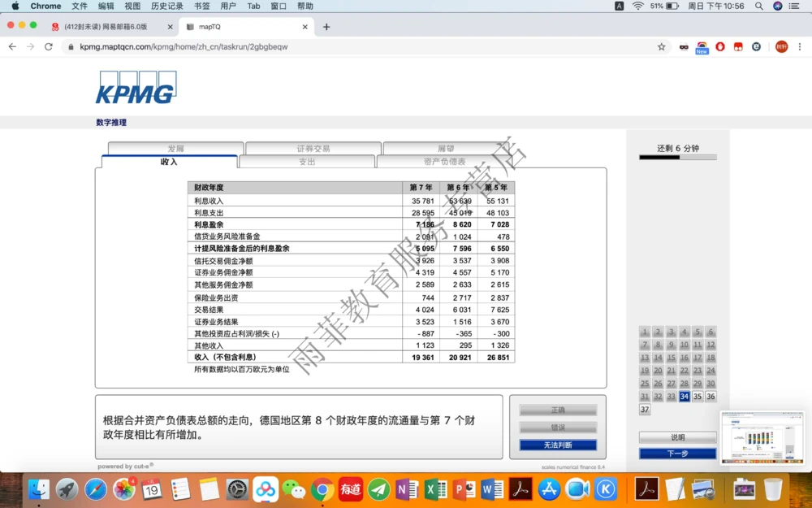
Task: Reload the mapTQ page in Chrome
Action: [x=49, y=46]
